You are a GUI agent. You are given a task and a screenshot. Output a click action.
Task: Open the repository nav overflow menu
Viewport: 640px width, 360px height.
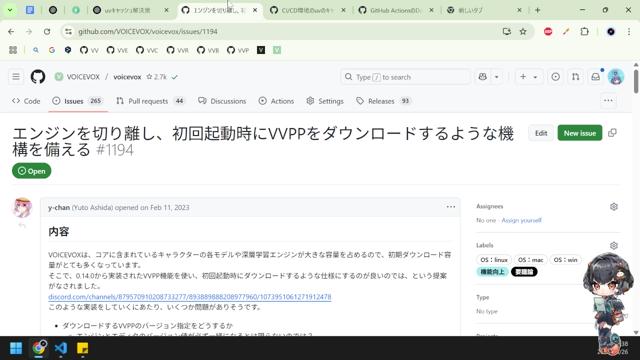(608, 101)
